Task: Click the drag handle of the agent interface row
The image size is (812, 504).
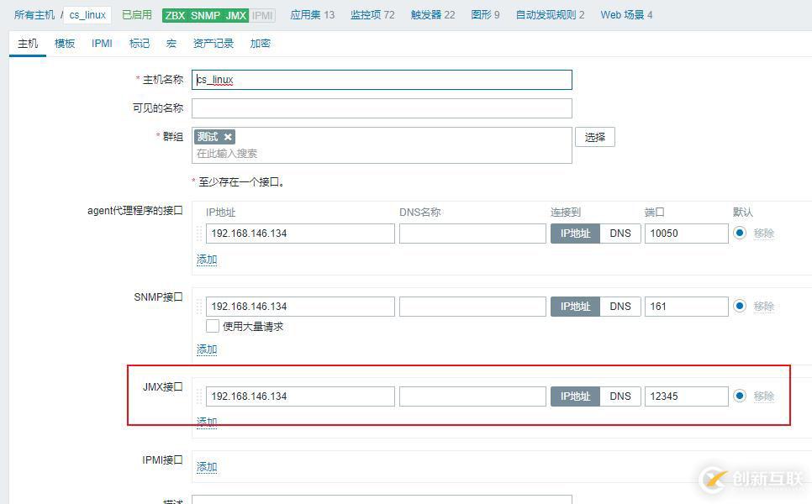Action: pos(198,234)
